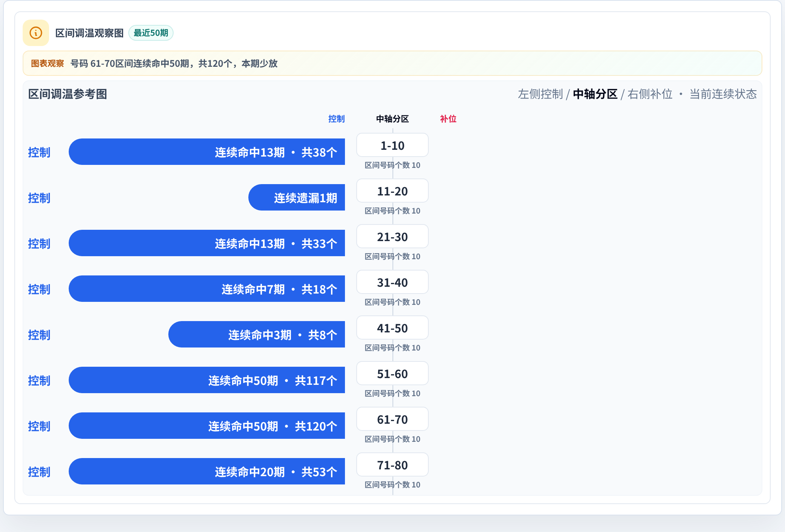Click the 控制 label on the 21-30 row

click(x=39, y=244)
